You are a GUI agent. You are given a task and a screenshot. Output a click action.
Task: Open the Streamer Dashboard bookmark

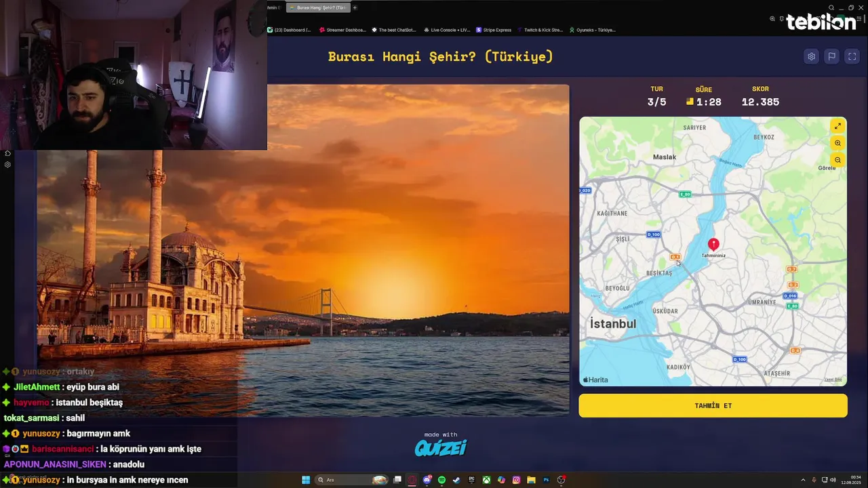click(342, 30)
